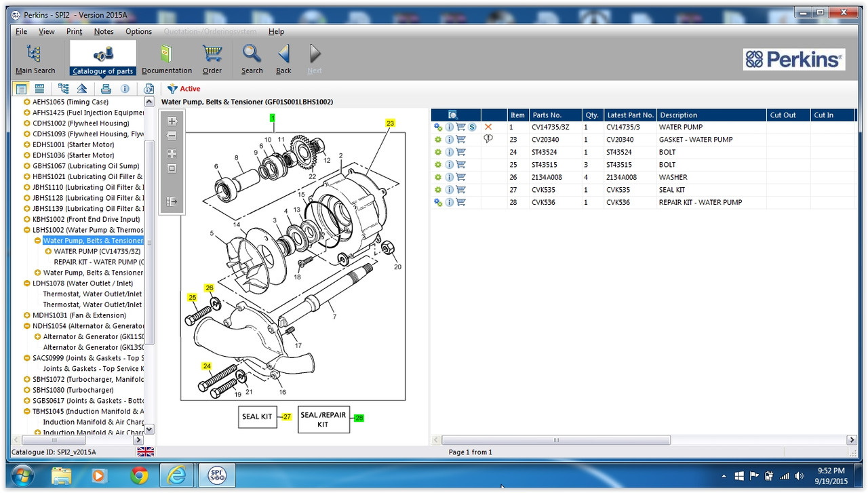Expand CDHS1002 (Flywheel Housing) node

pyautogui.click(x=26, y=123)
